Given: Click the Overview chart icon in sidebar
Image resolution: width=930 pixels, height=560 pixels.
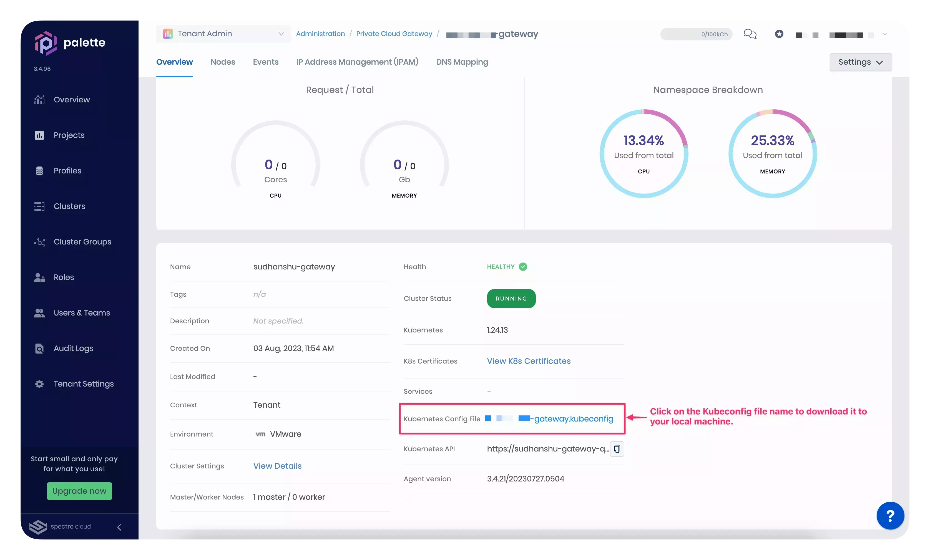Looking at the screenshot, I should tap(39, 100).
